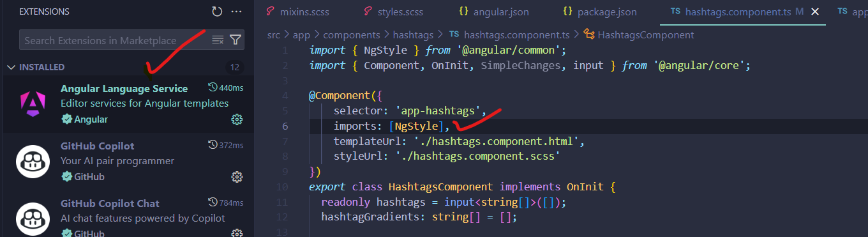This screenshot has height=237, width=868.
Task: Click EXTENSIONS panel title
Action: click(x=44, y=11)
